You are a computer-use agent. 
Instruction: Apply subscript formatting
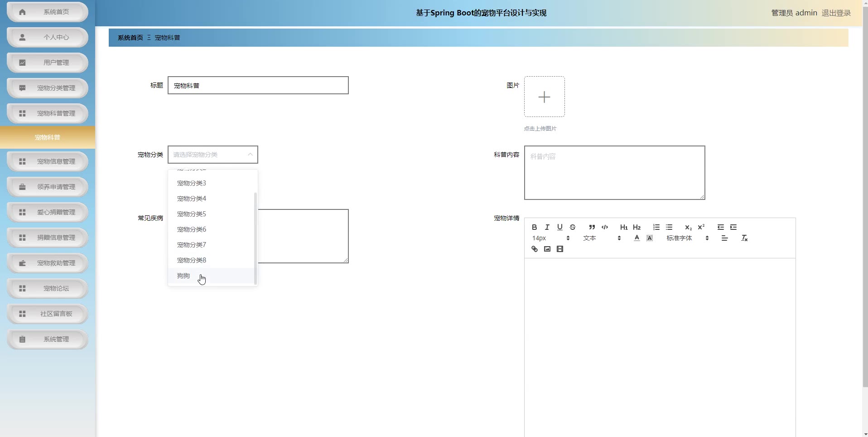tap(688, 227)
